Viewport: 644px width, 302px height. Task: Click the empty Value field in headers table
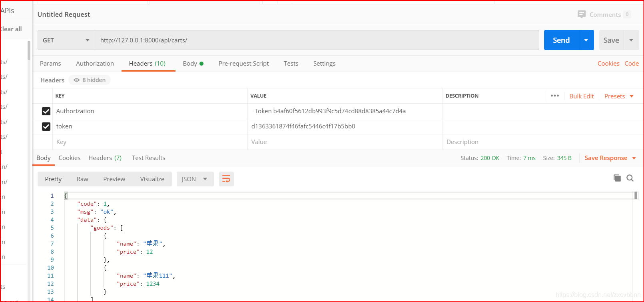point(345,142)
